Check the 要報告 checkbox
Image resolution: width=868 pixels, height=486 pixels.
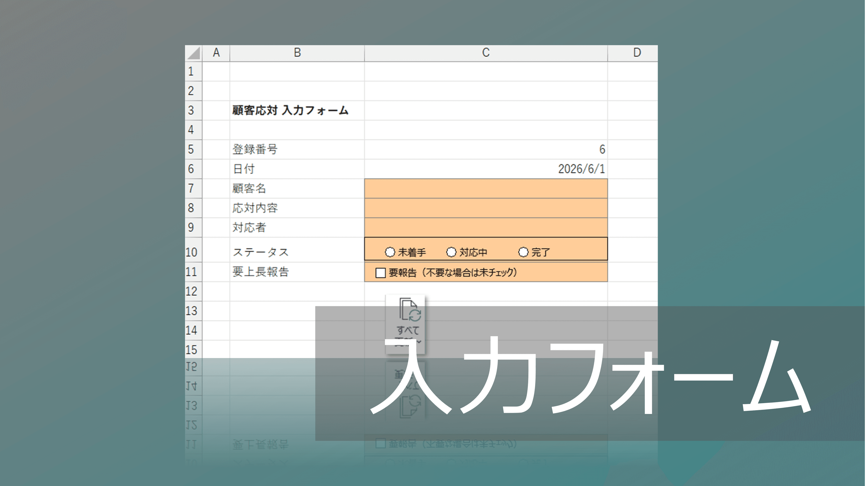380,273
